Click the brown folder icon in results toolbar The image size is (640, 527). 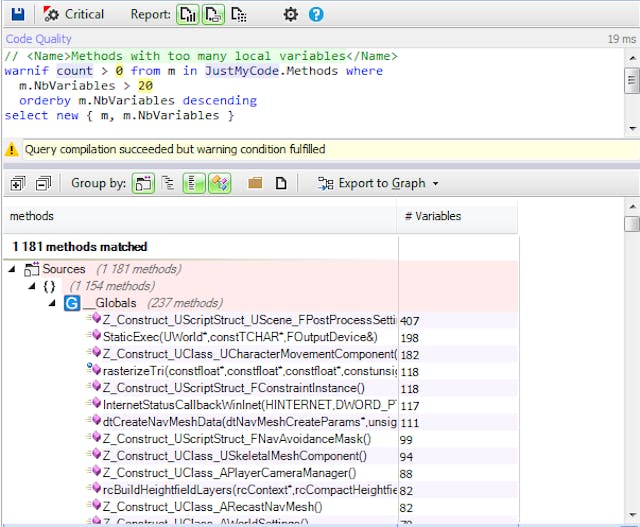click(x=255, y=183)
